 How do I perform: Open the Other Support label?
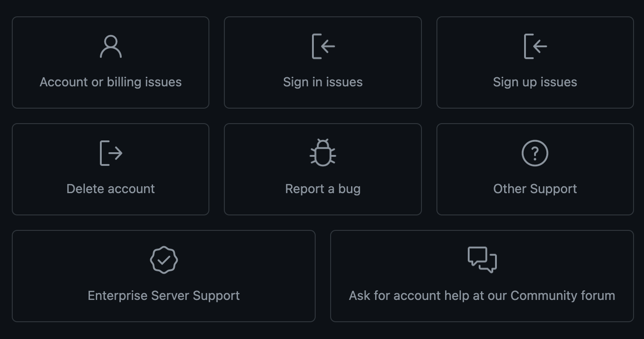(535, 189)
